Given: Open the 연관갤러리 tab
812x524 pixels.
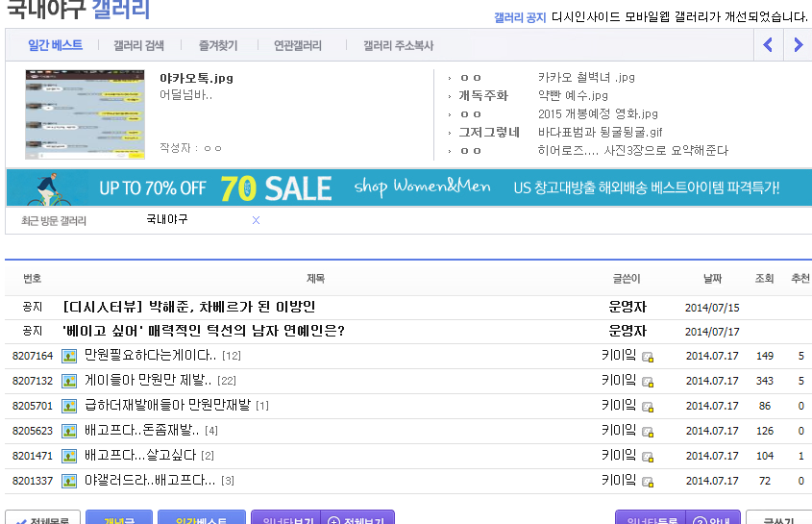Looking at the screenshot, I should pyautogui.click(x=298, y=45).
